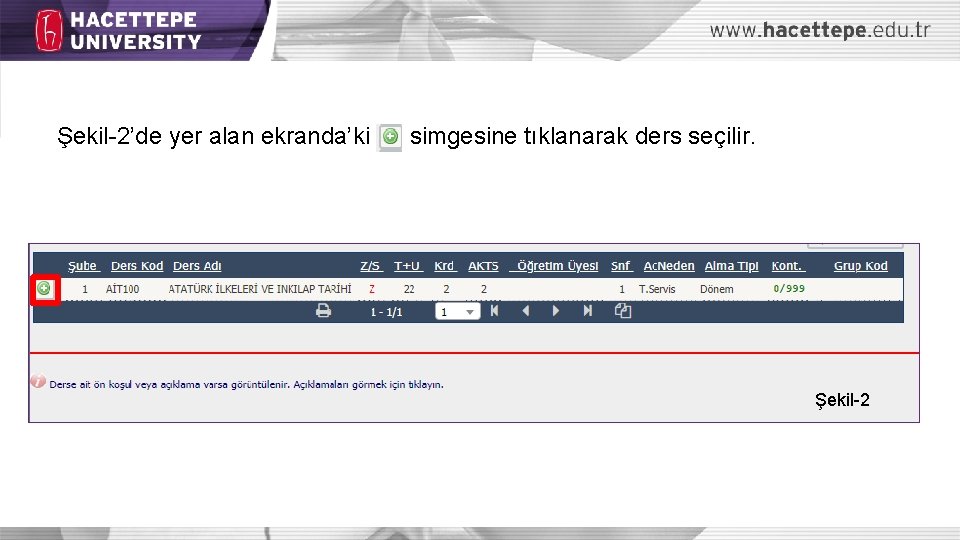Sort by Snf column header
This screenshot has width=960, height=540.
coord(621,266)
